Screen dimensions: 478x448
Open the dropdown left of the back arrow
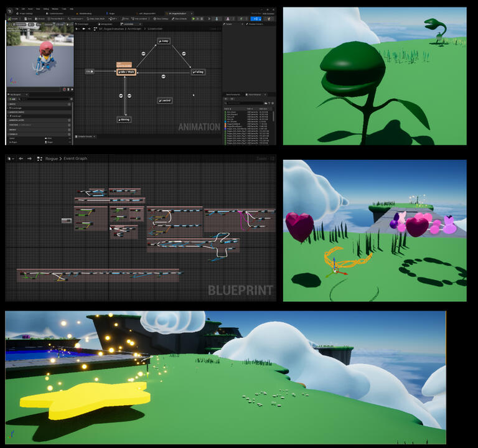pyautogui.click(x=11, y=159)
